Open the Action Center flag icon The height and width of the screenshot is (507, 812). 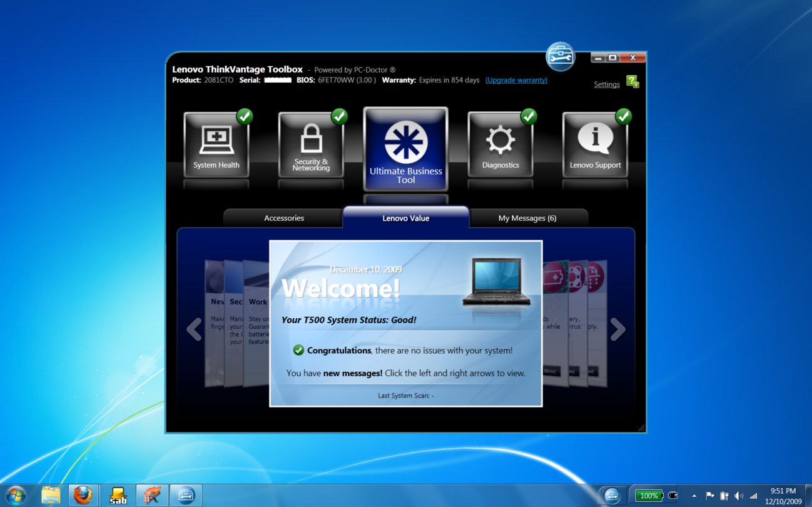tap(709, 496)
